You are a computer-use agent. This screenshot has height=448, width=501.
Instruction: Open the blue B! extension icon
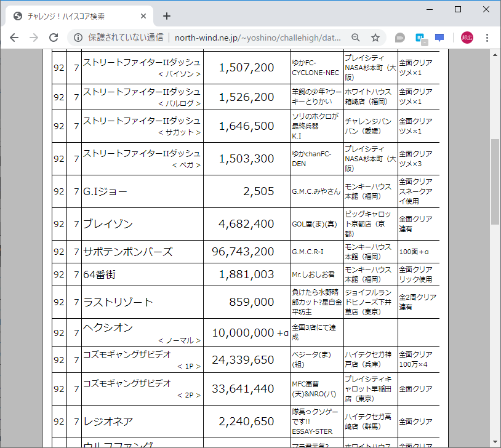click(x=421, y=38)
